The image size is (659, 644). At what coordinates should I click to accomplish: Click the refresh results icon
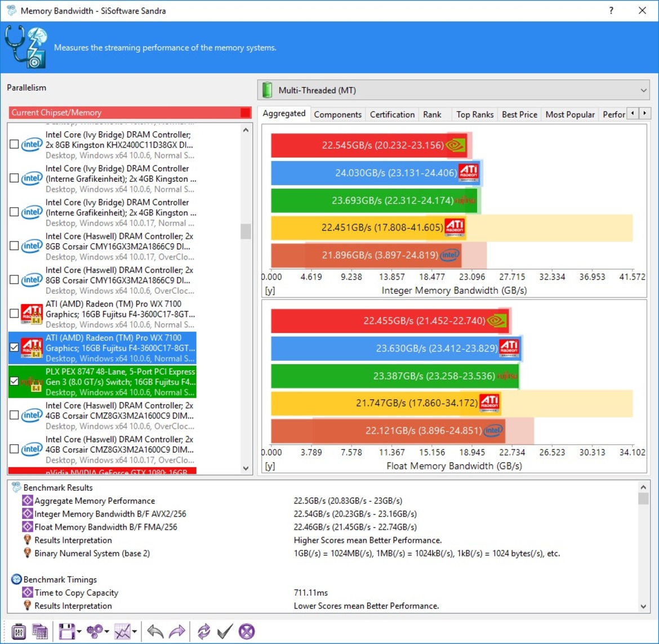pos(204,632)
